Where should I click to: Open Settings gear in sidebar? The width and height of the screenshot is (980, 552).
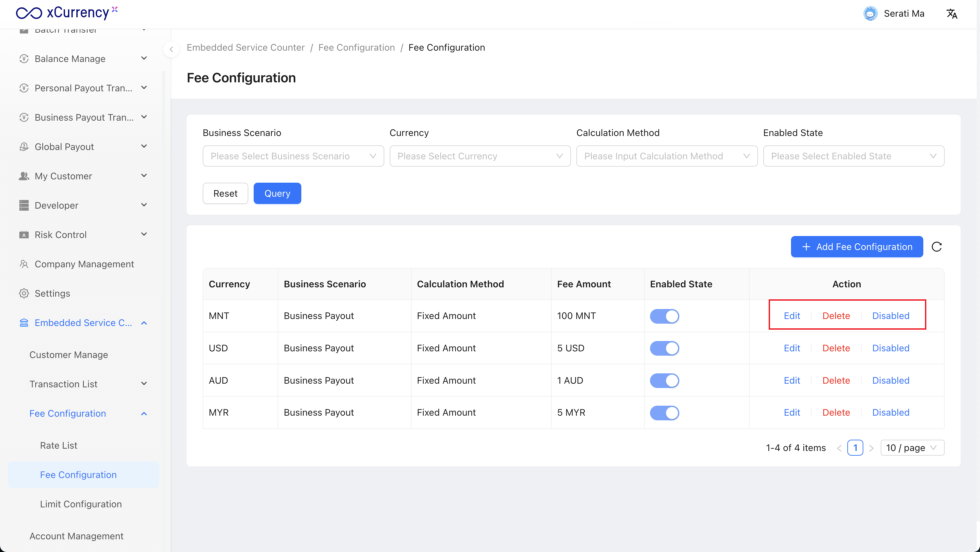tap(24, 293)
